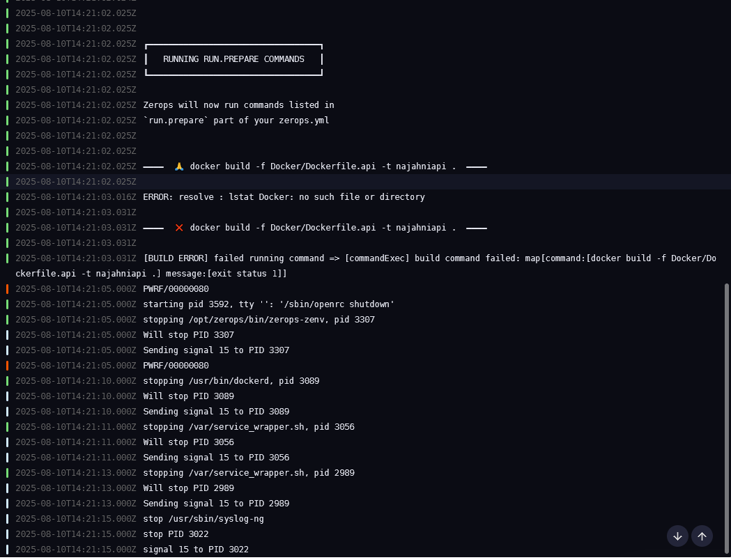Click 'Will stop PID 2989' log line
Viewport: 731px width, 560px height.
pyautogui.click(x=188, y=488)
